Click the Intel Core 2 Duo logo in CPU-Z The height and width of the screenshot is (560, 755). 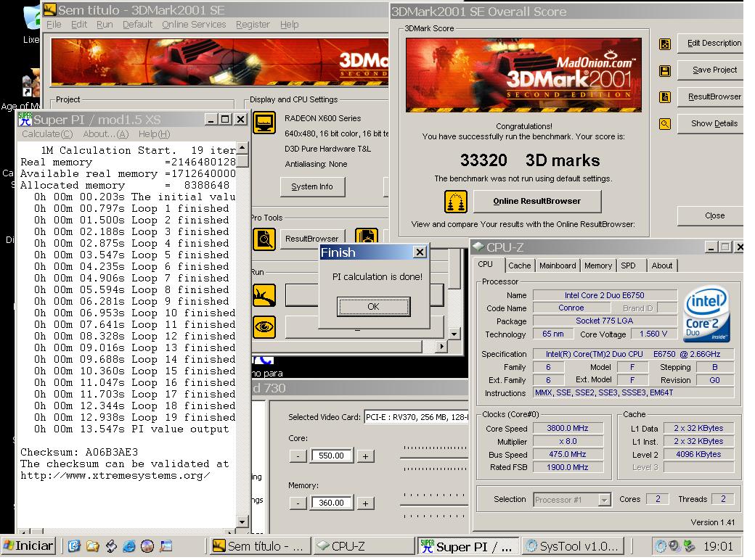[706, 313]
